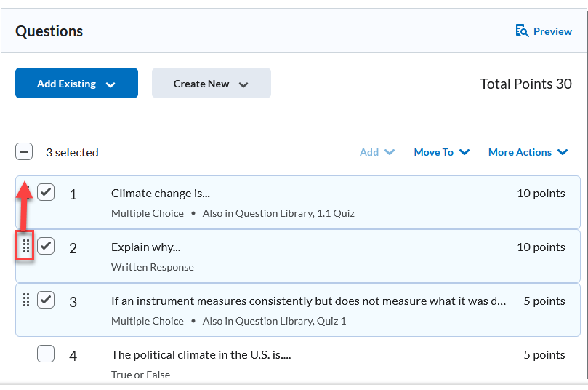
Task: Deselect question 3 checkbox
Action: (46, 300)
